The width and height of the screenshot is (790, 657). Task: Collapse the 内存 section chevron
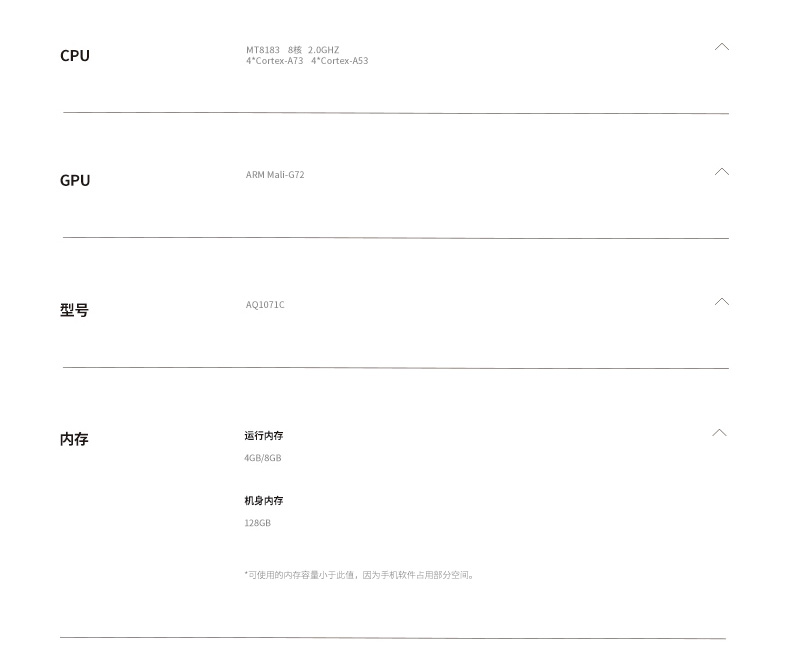click(719, 432)
